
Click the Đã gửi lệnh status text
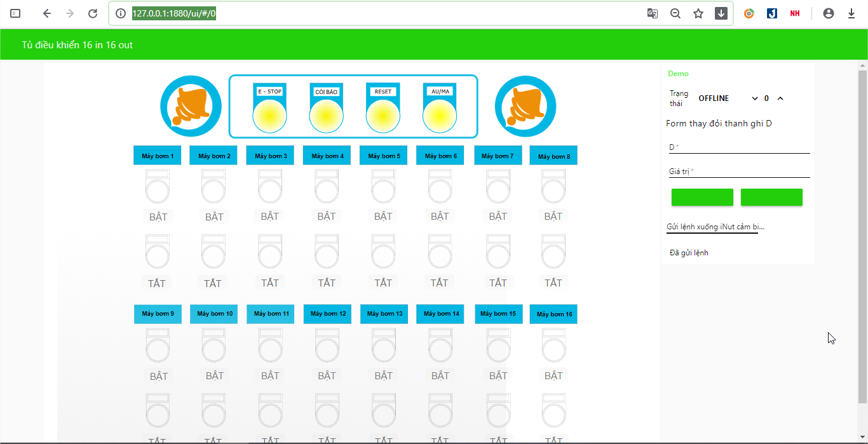[689, 253]
